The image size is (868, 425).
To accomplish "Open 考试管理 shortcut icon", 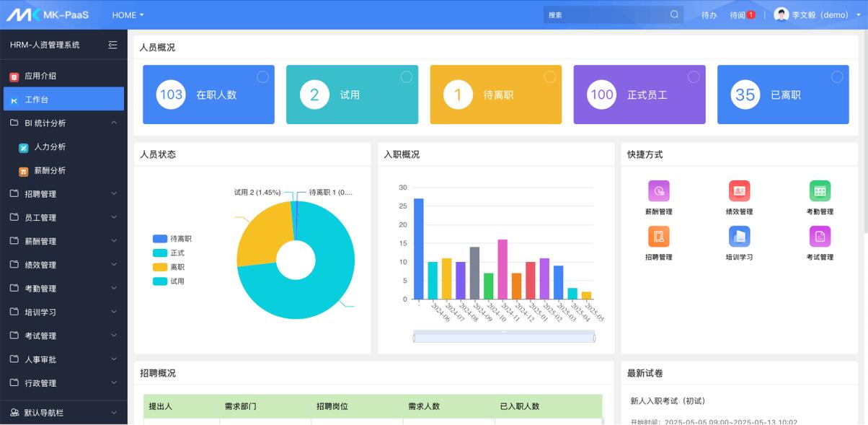I will click(x=820, y=237).
